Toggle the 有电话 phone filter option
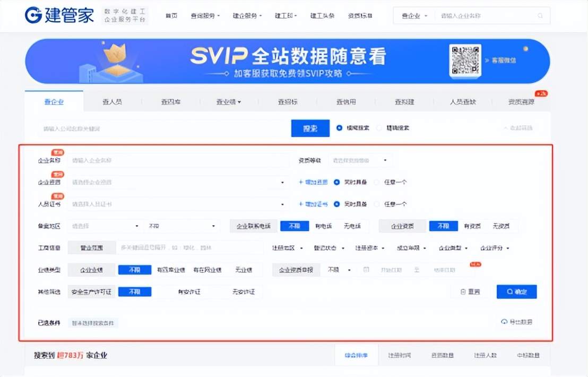Viewport: 588px width, 377px height. [324, 226]
